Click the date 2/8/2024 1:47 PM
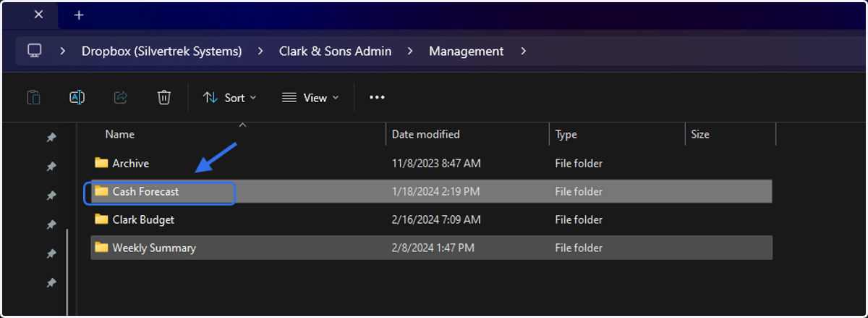Viewport: 868px width, 318px height. pos(433,248)
